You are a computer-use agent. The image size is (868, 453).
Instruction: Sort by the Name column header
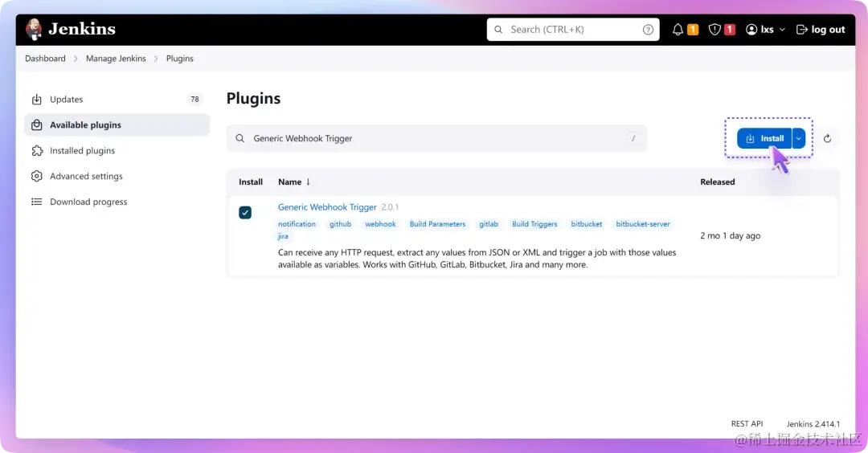[x=294, y=182]
